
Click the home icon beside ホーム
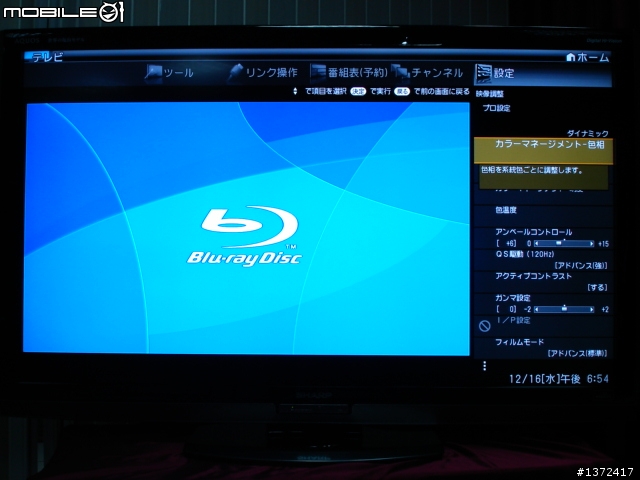pyautogui.click(x=571, y=58)
